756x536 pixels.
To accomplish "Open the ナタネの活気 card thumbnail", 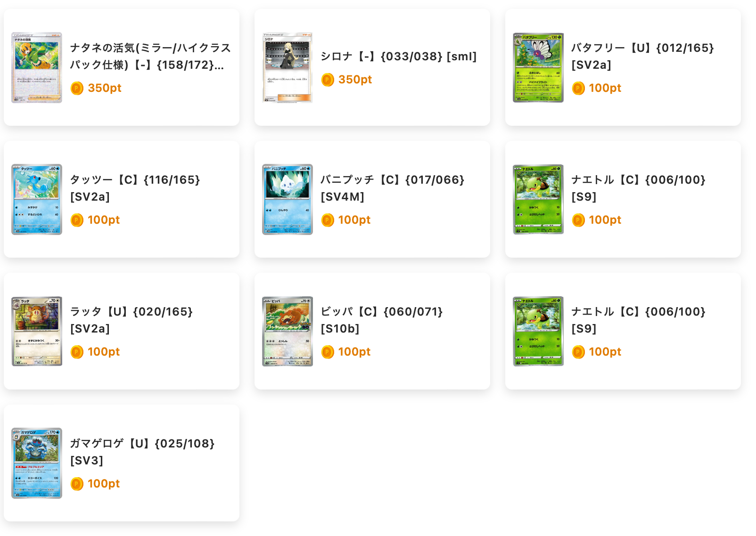I will coord(37,67).
